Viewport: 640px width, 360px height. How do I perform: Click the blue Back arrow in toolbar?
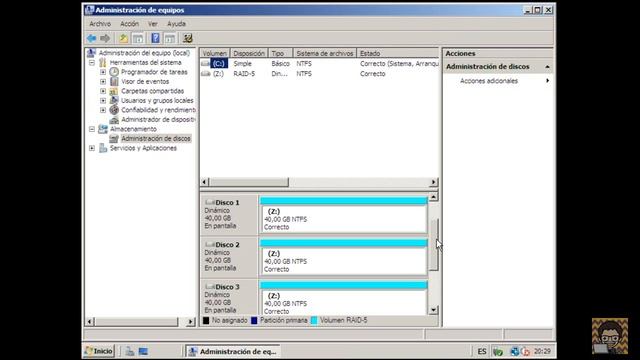(x=91, y=38)
